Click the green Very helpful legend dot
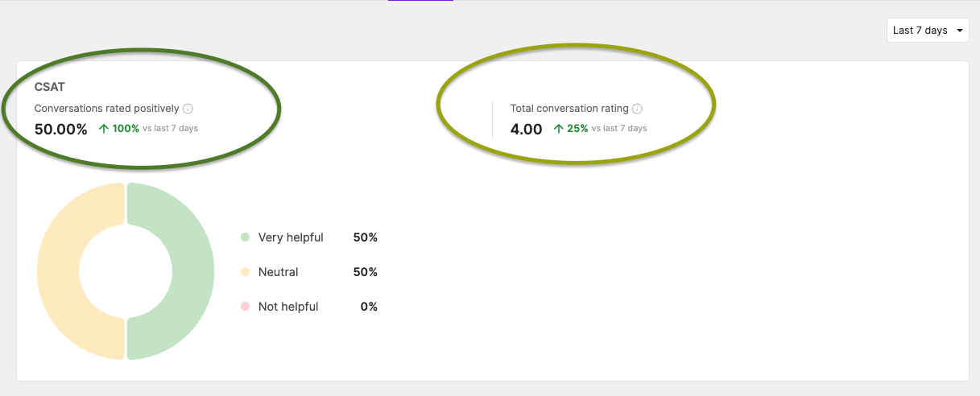980x396 pixels. [246, 237]
